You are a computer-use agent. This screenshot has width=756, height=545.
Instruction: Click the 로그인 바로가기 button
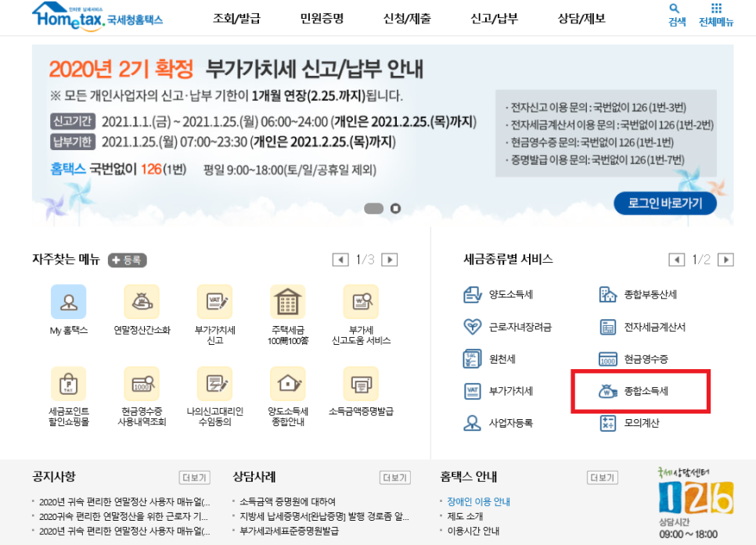click(665, 203)
